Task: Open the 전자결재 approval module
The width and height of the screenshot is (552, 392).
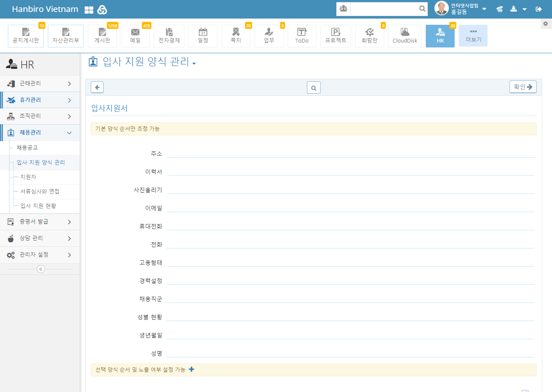Action: pos(169,36)
